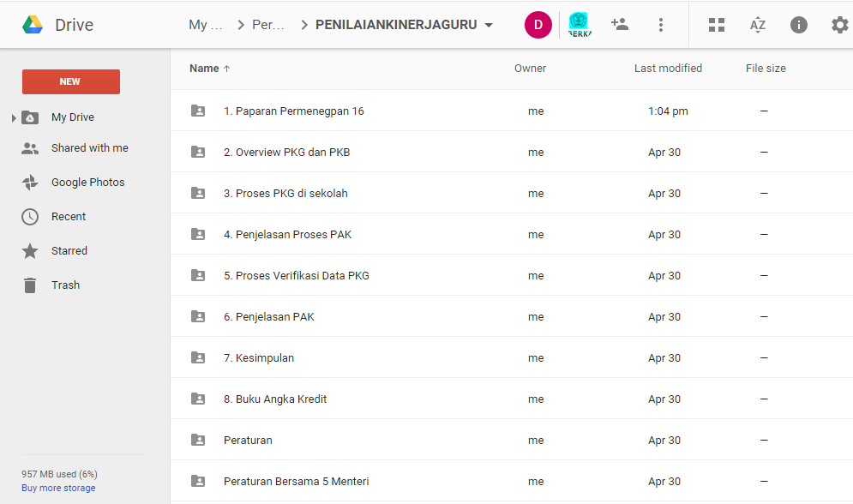Select row 5. Proses Verifikasi Data PKG
Viewport: 853px width, 504px height.
click(x=511, y=276)
